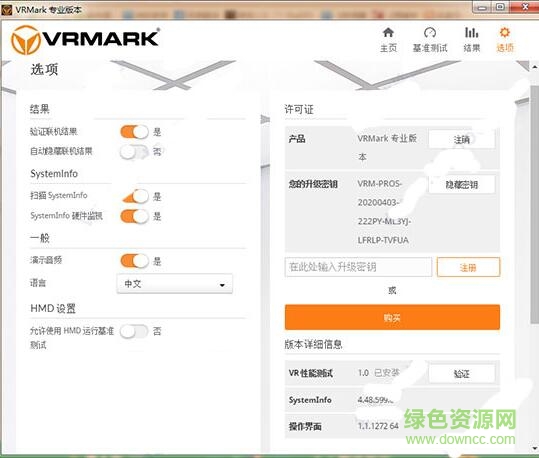
Task: Minimize the VRMark window
Action: click(482, 8)
